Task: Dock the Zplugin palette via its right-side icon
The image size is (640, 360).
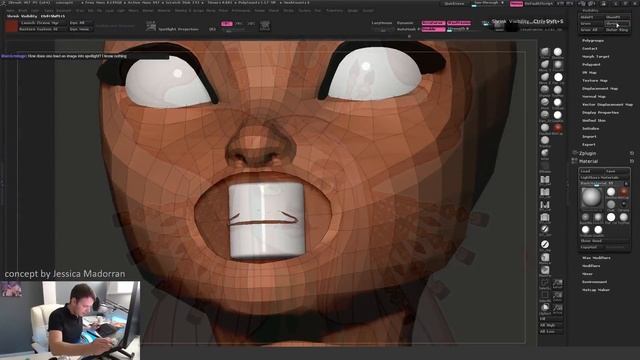Action: coord(632,153)
